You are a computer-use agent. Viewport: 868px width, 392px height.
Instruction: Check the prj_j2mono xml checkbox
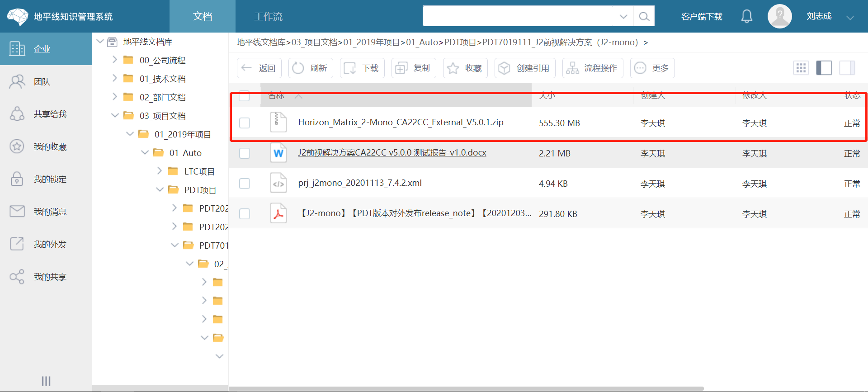pyautogui.click(x=245, y=184)
